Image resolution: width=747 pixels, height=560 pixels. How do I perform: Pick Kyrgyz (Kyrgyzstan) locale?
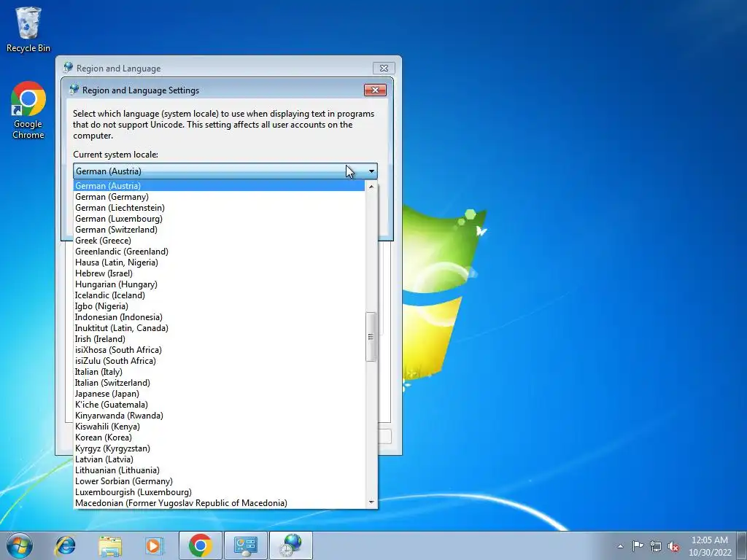(x=219, y=448)
